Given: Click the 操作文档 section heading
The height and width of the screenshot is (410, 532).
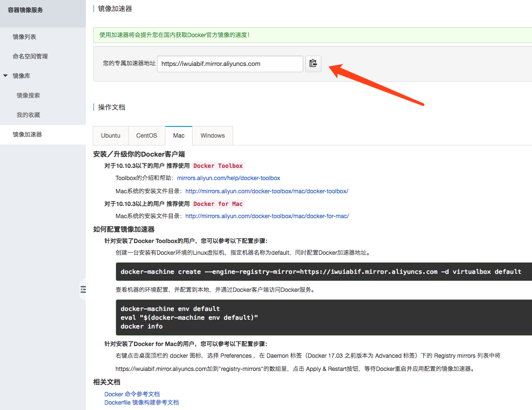Looking at the screenshot, I should (112, 107).
